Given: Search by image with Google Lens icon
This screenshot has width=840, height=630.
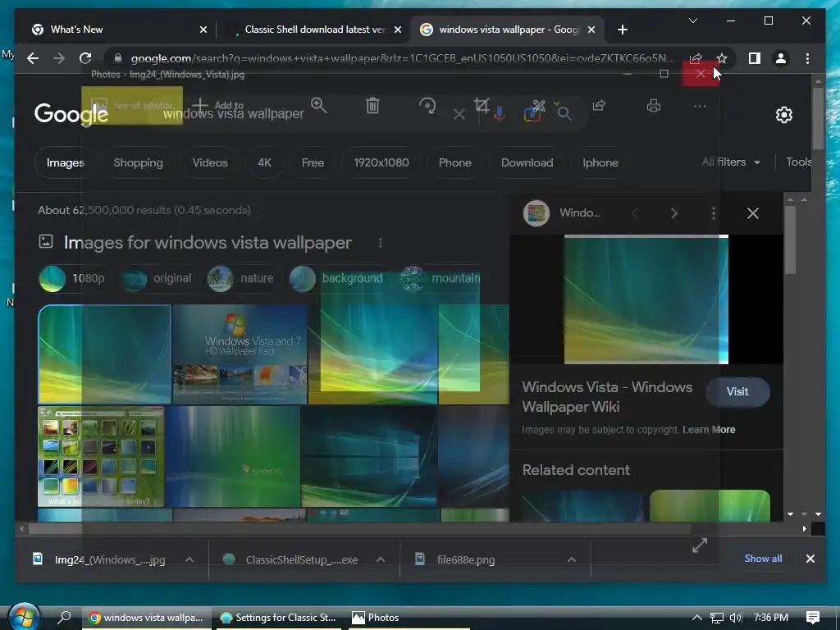Looking at the screenshot, I should coord(532,113).
